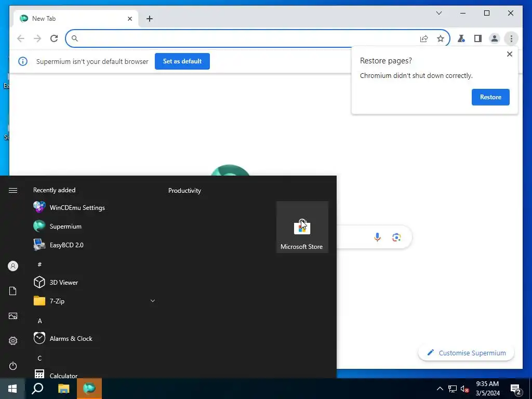The height and width of the screenshot is (399, 532).
Task: Open the three-dot browser menu
Action: tap(511, 38)
